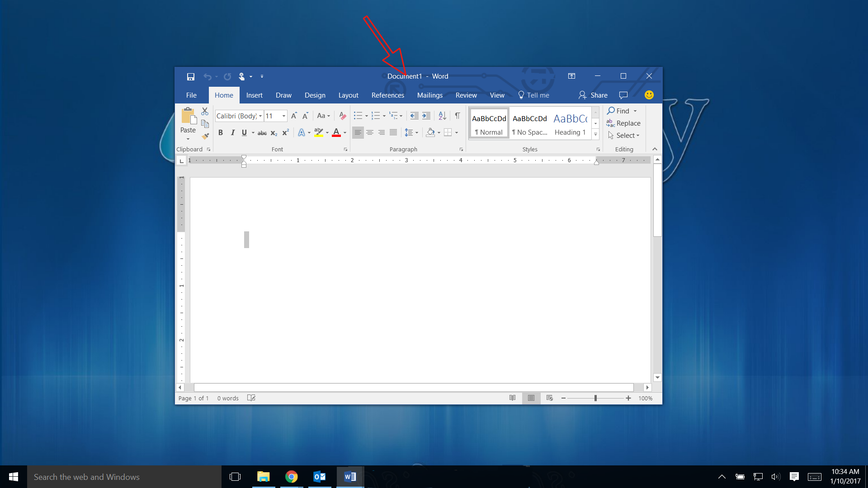
Task: Open the Comments pane icon
Action: click(623, 95)
